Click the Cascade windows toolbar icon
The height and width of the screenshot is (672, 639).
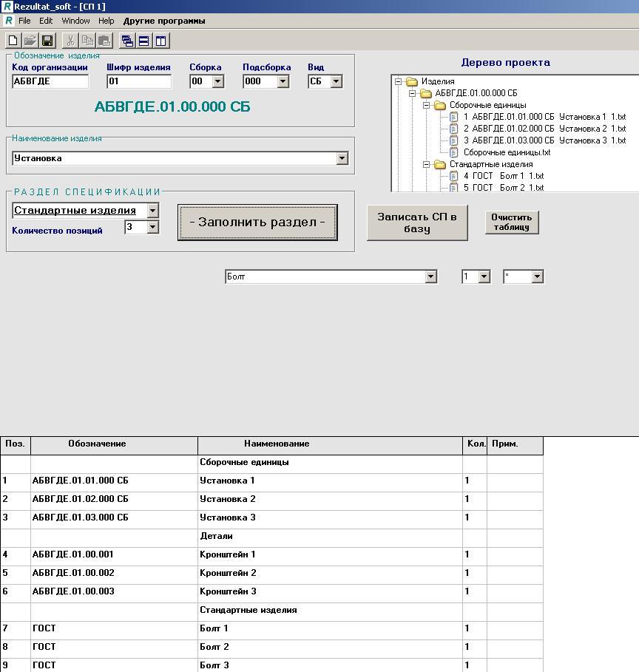[x=127, y=41]
